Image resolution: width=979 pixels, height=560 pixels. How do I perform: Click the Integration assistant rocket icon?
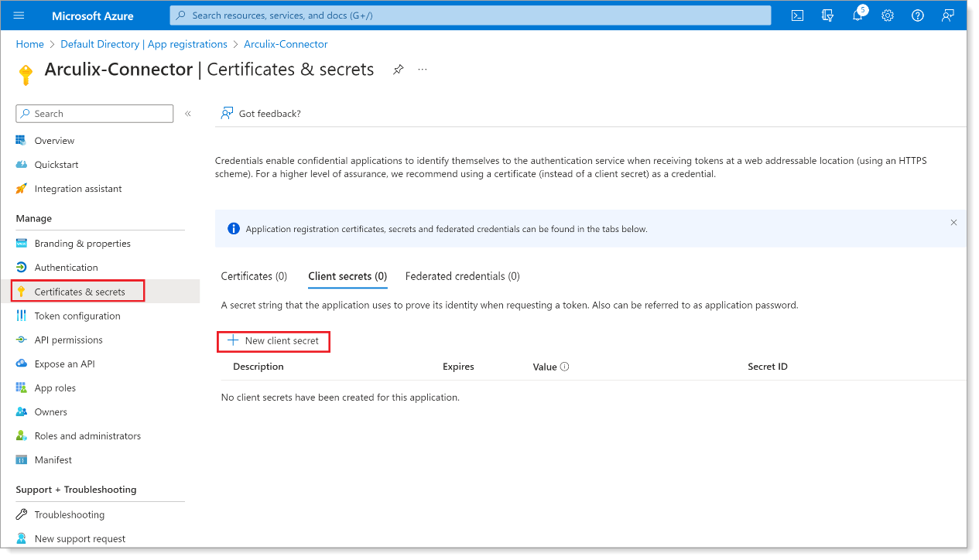22,189
